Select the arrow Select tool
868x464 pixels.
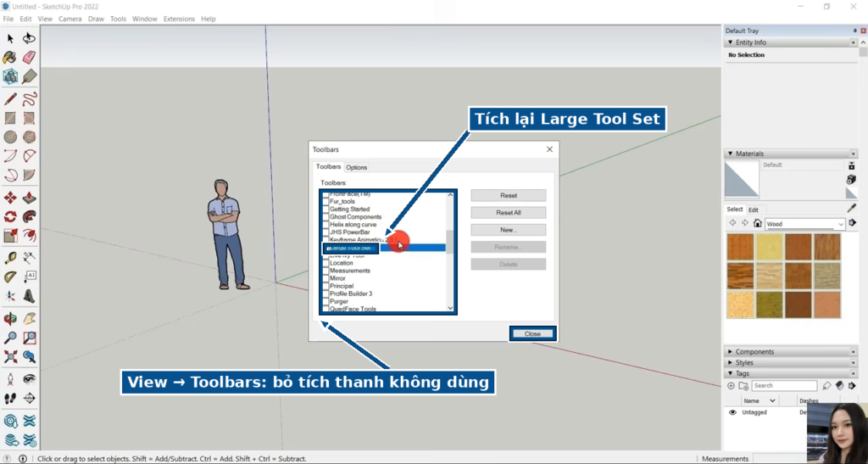[10, 38]
